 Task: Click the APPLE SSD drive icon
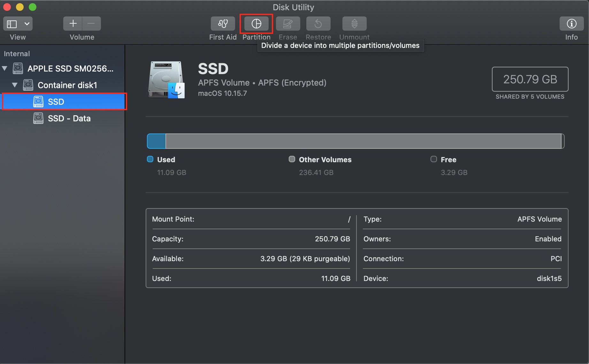(18, 68)
